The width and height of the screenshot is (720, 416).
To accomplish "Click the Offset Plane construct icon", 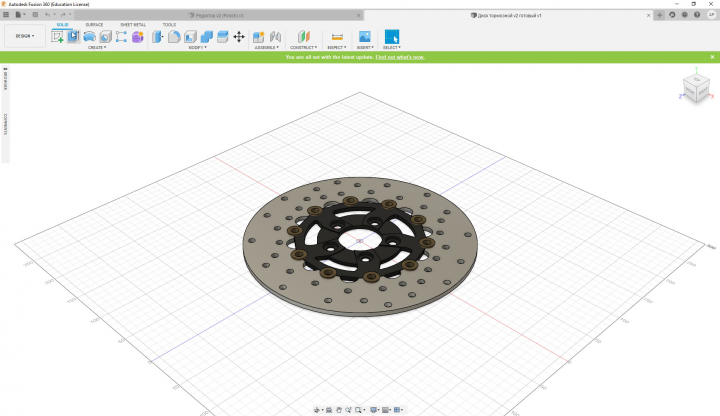I will pyautogui.click(x=304, y=37).
